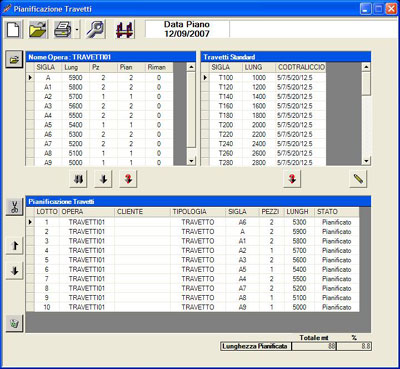The height and width of the screenshot is (369, 400).
Task: Click the STATO column header
Action: tap(337, 212)
